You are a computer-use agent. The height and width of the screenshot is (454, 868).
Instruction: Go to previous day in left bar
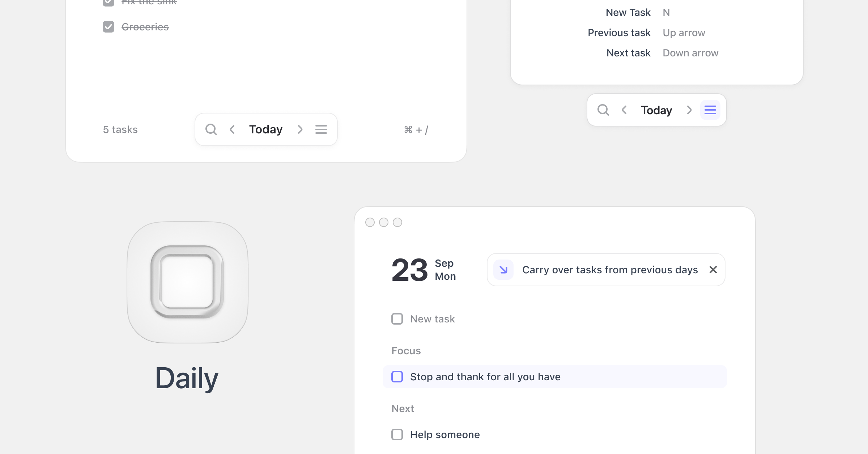(x=232, y=129)
